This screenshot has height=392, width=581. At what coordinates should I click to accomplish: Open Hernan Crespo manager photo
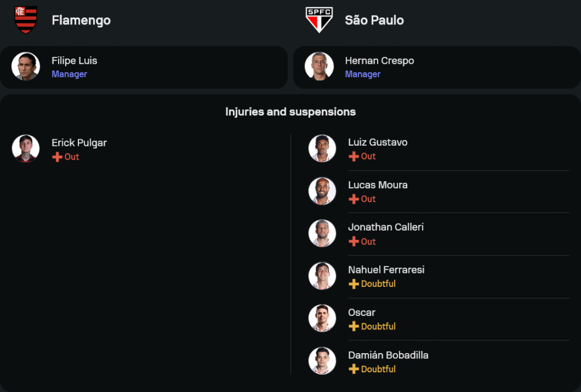click(319, 67)
